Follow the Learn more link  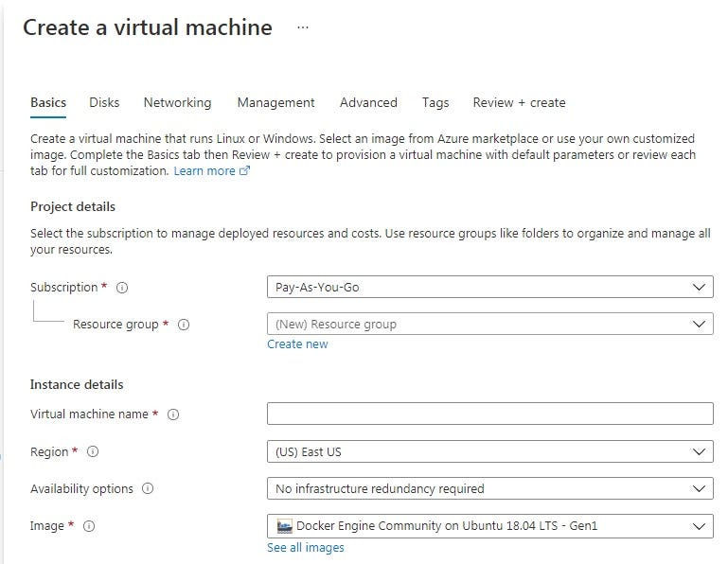pos(204,171)
